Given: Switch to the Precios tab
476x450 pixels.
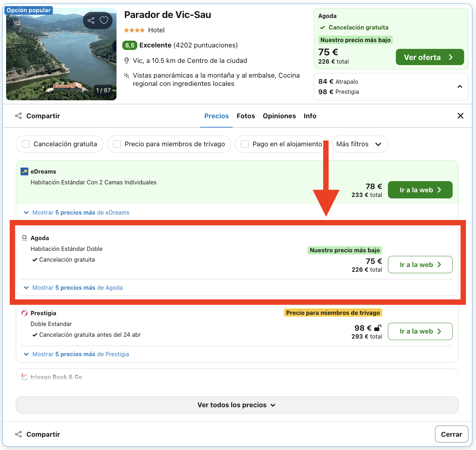Looking at the screenshot, I should (216, 116).
